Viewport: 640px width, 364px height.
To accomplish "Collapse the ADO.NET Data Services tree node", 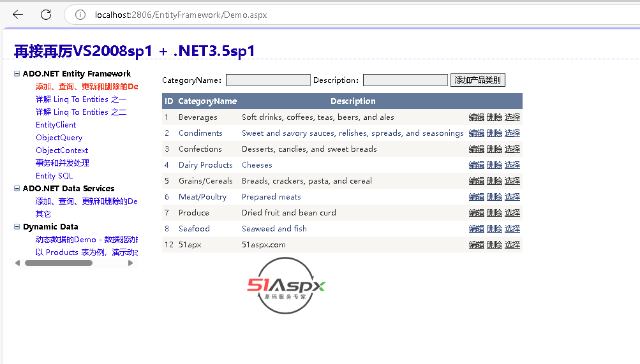I will [17, 188].
